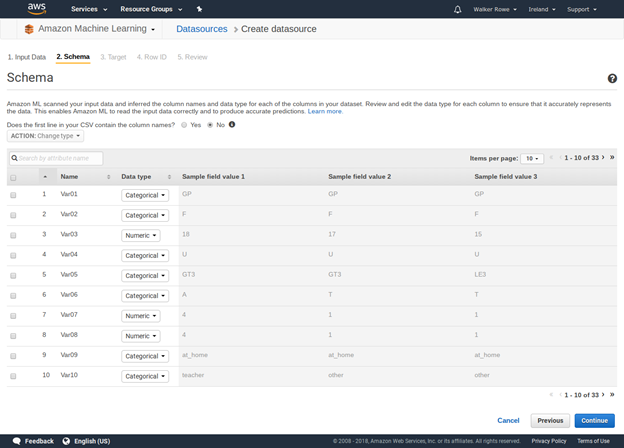This screenshot has width=624, height=448.
Task: Open the ACTION: Change type dropdown
Action: pyautogui.click(x=45, y=136)
